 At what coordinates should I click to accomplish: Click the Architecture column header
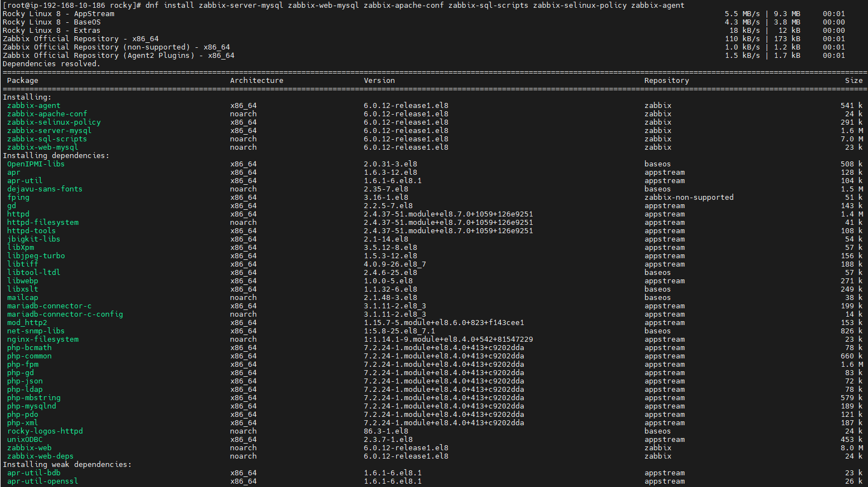pyautogui.click(x=256, y=80)
